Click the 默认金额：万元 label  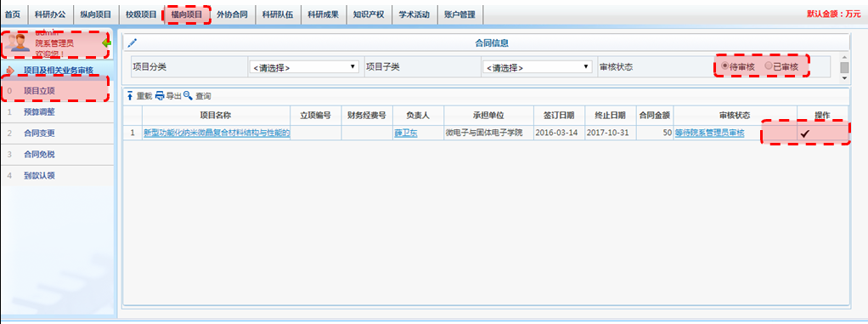point(834,14)
